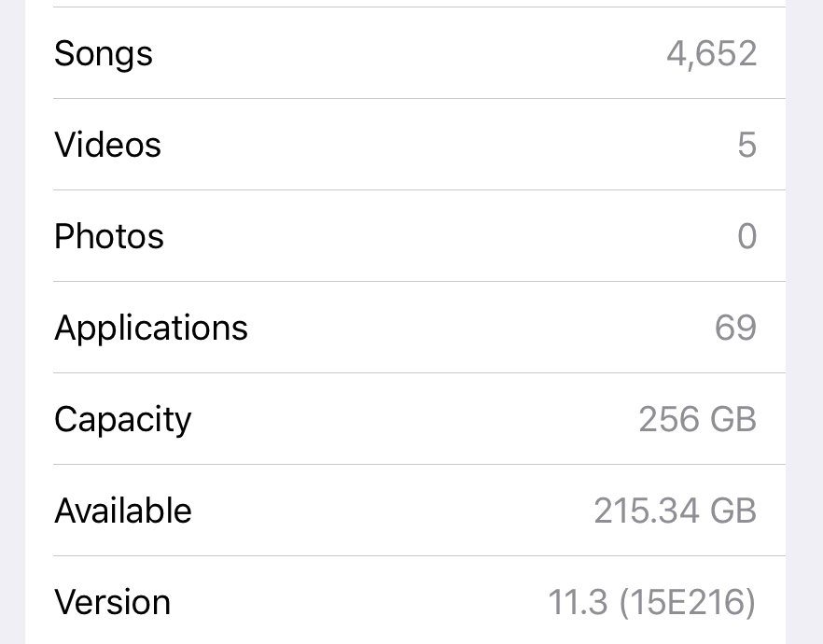Select the 215.34 GB available value
Image resolution: width=823 pixels, height=644 pixels.
675,511
